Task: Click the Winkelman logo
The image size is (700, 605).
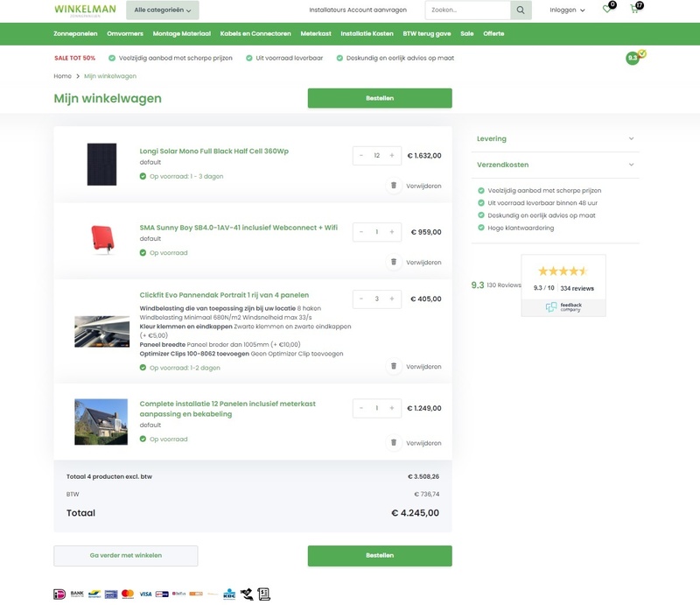Action: coord(85,11)
